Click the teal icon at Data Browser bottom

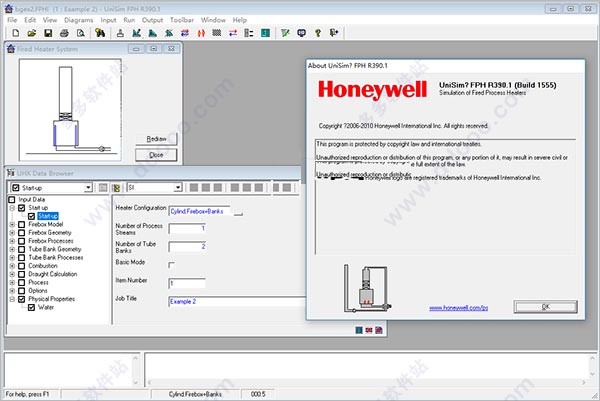click(x=359, y=330)
